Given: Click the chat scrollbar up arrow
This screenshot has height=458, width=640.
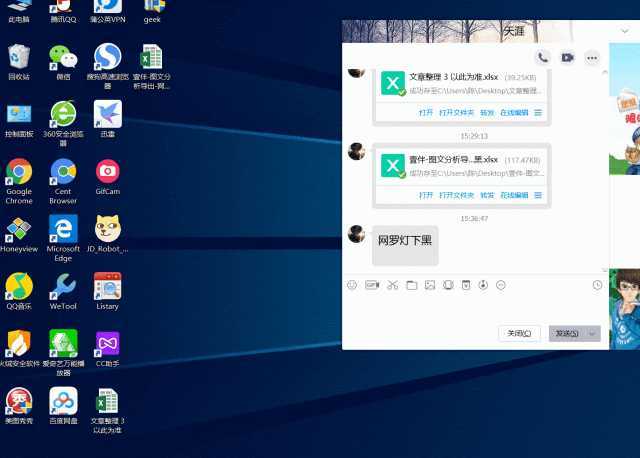Looking at the screenshot, I should tap(605, 72).
